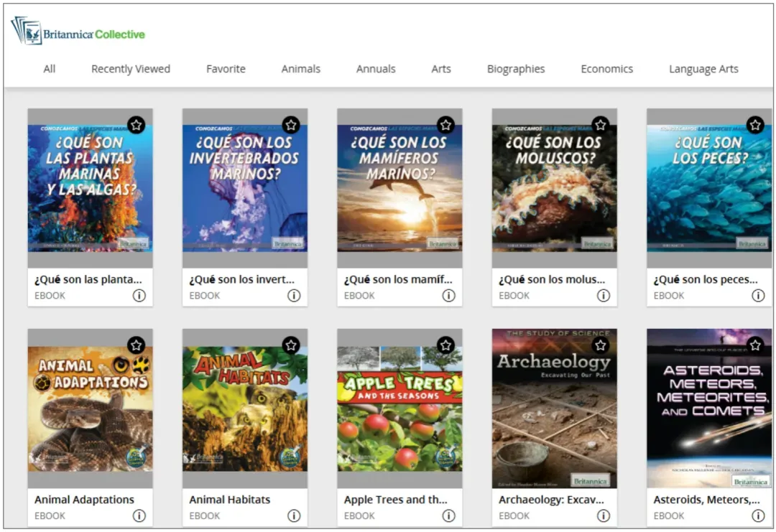Open Asteroids, Meteors, Meteorites cover

(709, 409)
